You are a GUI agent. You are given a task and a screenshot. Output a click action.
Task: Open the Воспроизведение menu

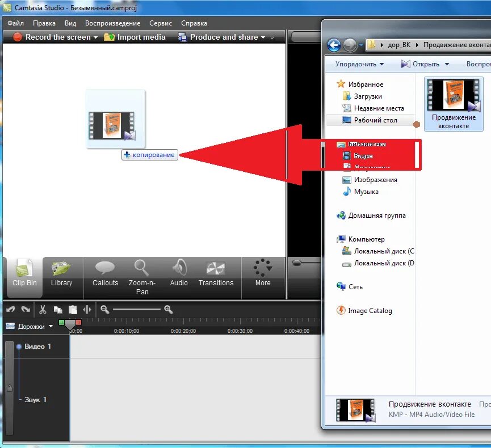(x=113, y=23)
